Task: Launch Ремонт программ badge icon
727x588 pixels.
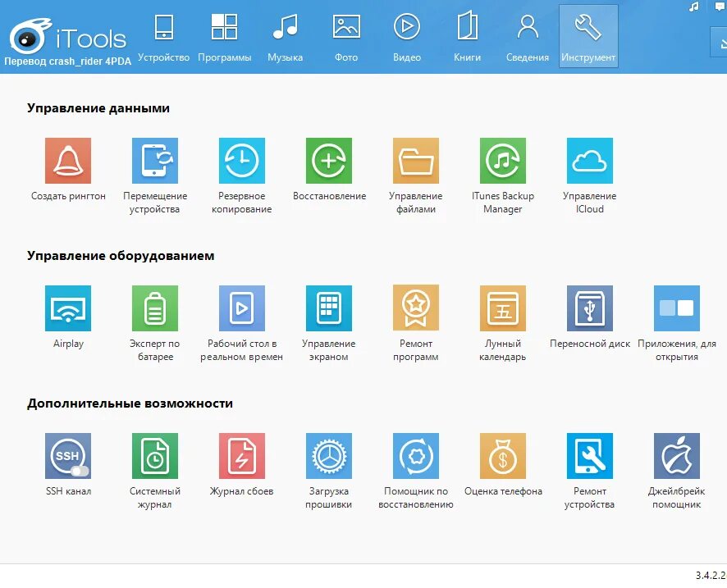Action: pos(416,308)
